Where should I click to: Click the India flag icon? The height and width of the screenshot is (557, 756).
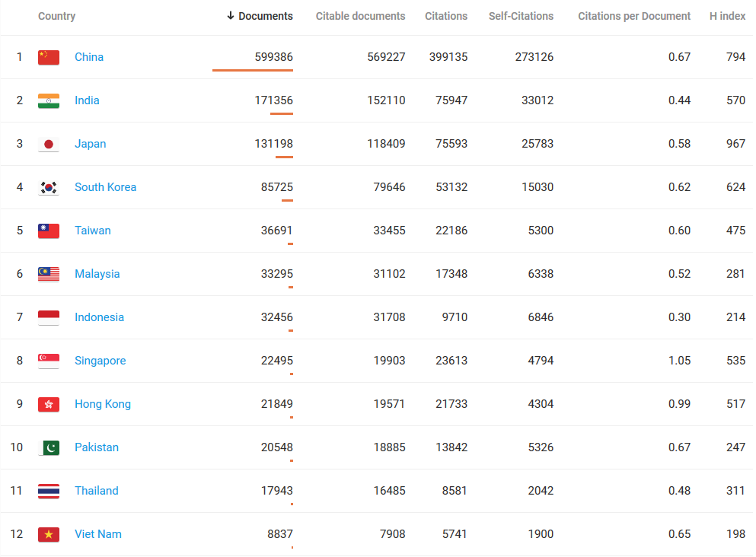(49, 100)
